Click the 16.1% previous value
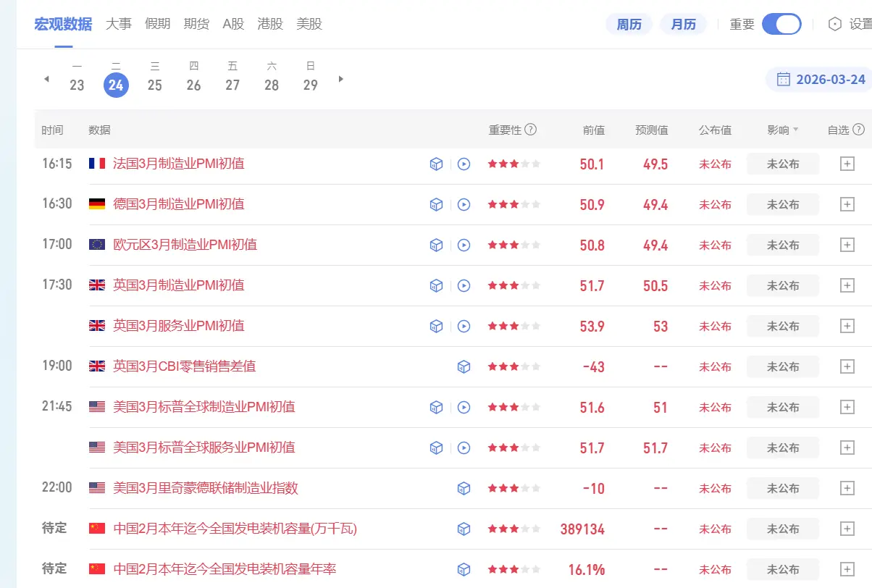 [x=587, y=570]
